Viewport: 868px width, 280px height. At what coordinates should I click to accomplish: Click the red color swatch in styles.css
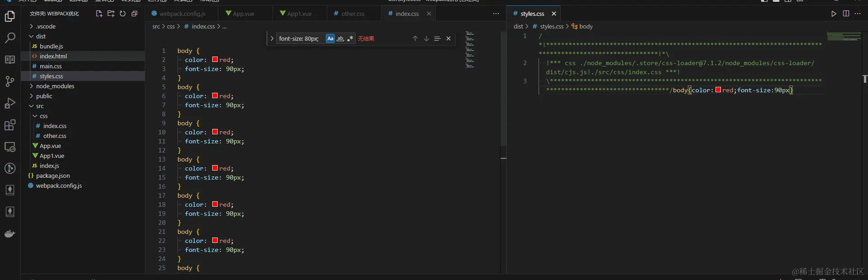pos(718,90)
